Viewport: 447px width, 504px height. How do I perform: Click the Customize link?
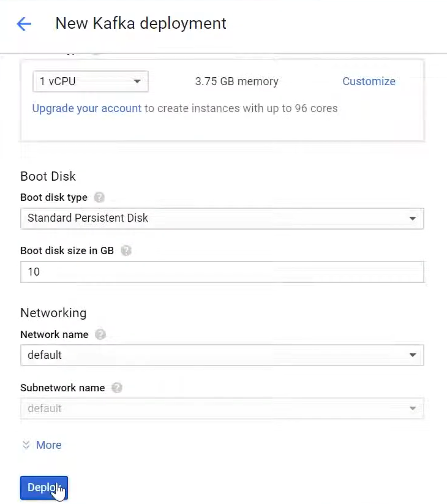pos(369,81)
